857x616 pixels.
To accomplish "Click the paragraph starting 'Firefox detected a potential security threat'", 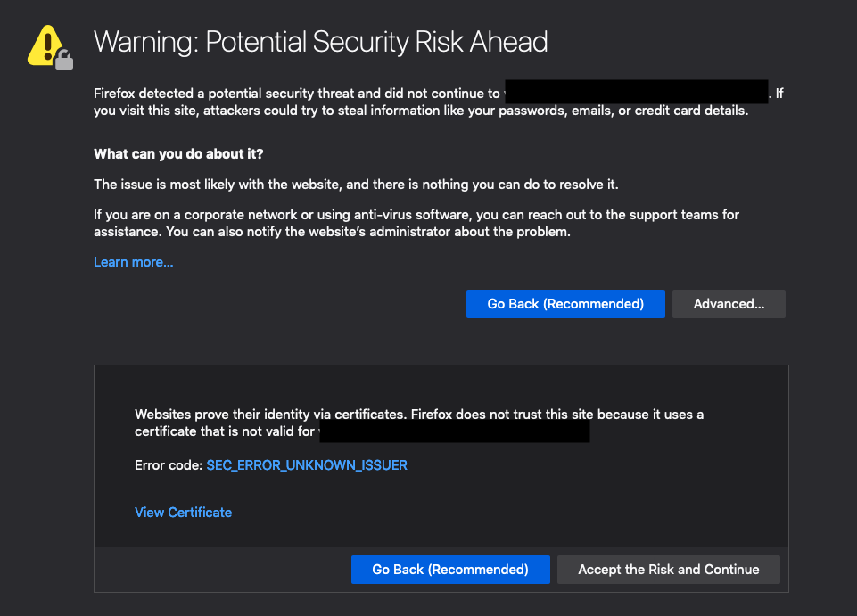I will pos(439,102).
